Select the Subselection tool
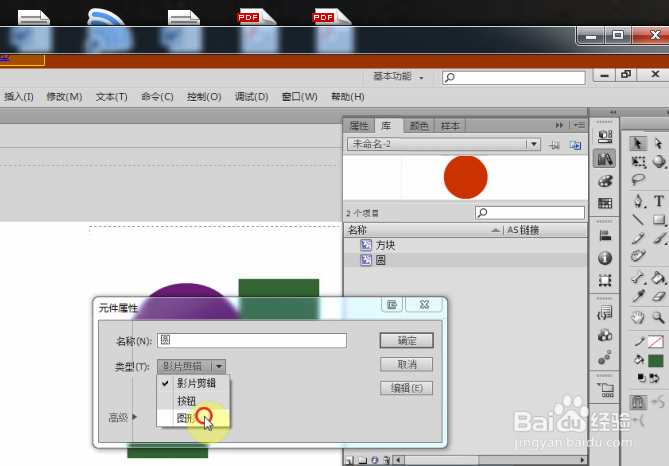The height and width of the screenshot is (466, 669). (658, 143)
